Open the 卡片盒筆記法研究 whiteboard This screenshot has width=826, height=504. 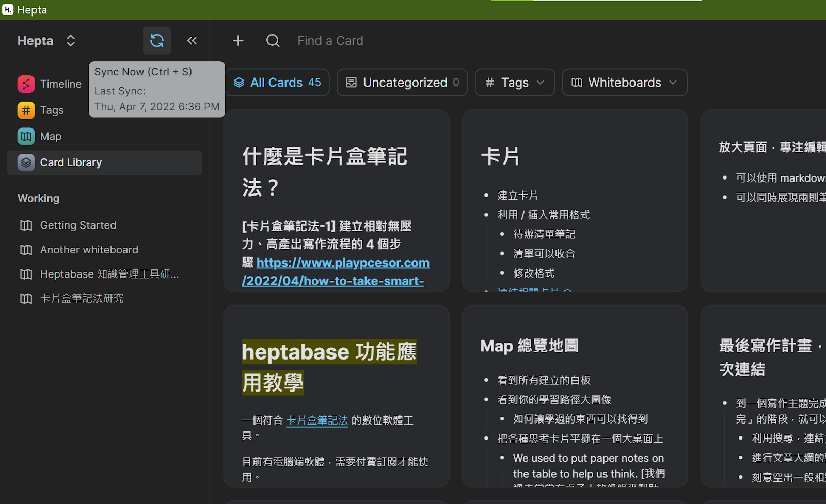click(82, 298)
